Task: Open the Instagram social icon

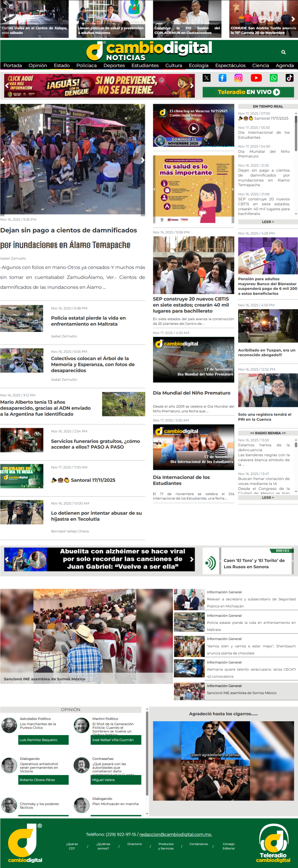Action: click(x=239, y=78)
